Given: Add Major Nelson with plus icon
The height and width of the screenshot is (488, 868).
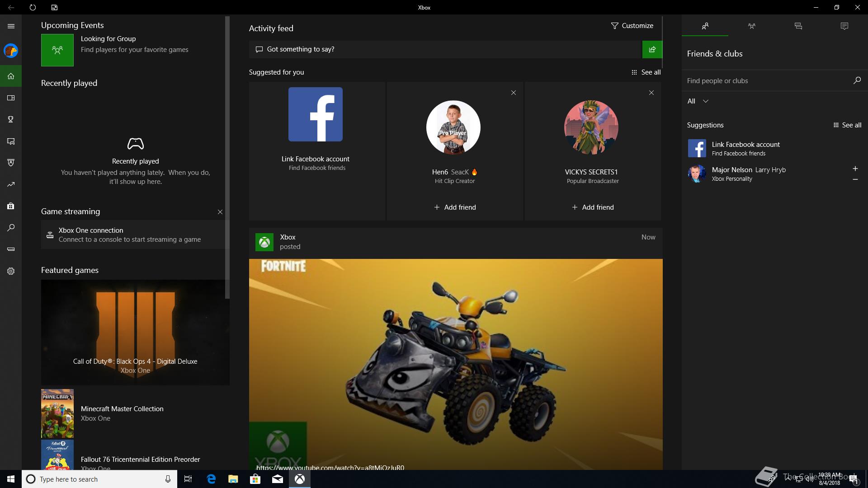Looking at the screenshot, I should point(855,169).
